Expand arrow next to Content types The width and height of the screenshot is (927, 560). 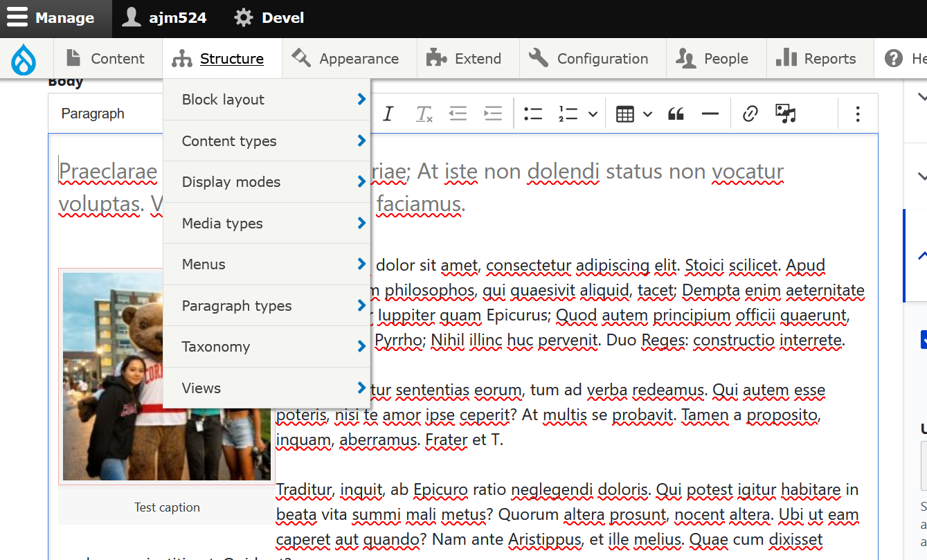[361, 141]
